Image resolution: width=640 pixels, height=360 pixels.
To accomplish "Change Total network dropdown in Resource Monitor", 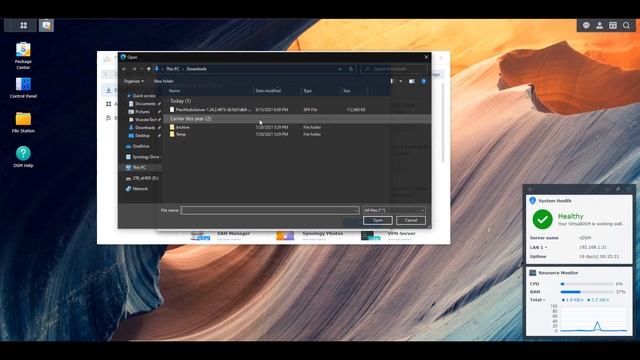I will (538, 300).
